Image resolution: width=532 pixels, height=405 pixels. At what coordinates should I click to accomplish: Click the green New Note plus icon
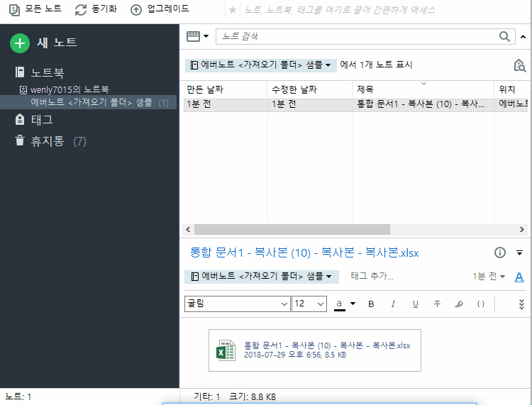tap(20, 43)
